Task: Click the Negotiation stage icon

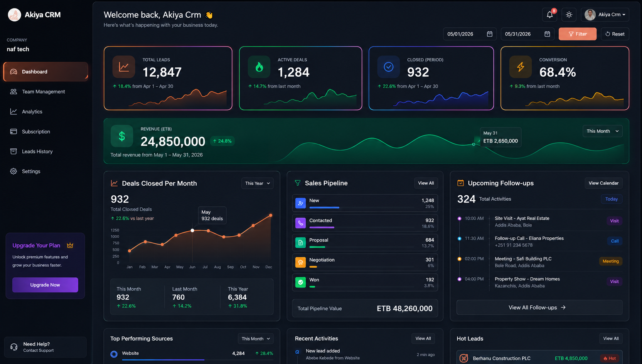Action: (300, 262)
